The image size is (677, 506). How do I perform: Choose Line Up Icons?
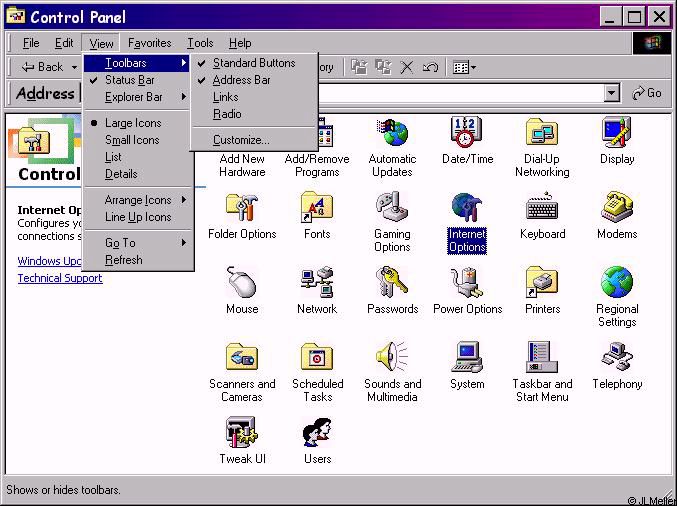click(137, 217)
